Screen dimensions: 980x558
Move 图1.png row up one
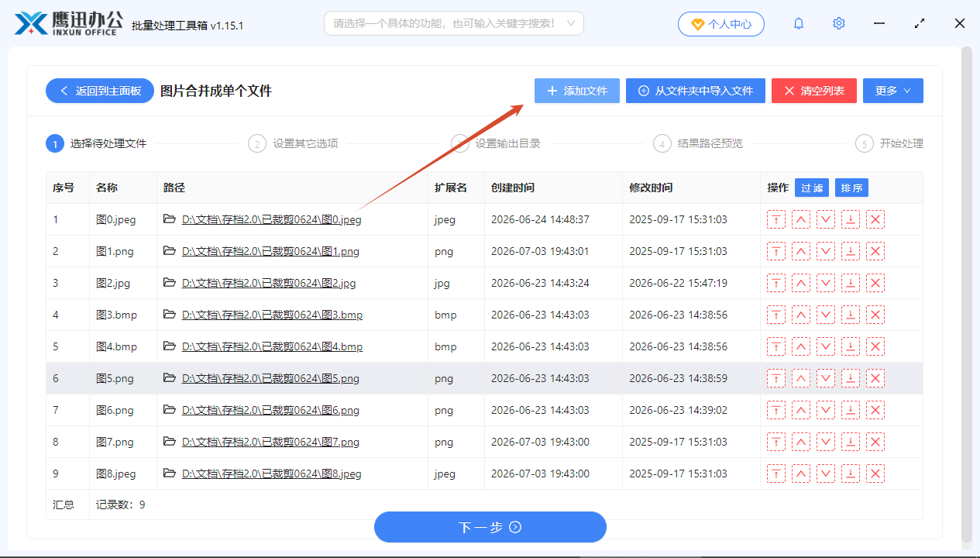pyautogui.click(x=801, y=251)
